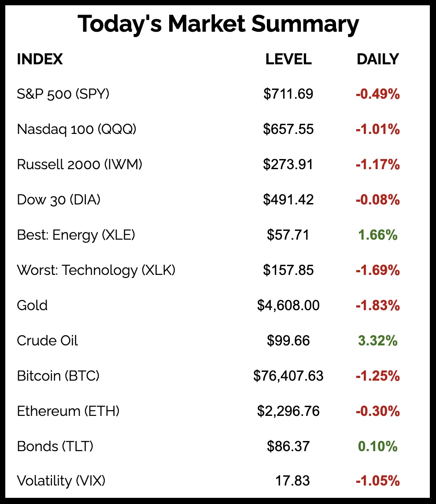
Task: Click the Crude Oil 3.32% daily change
Action: [377, 341]
